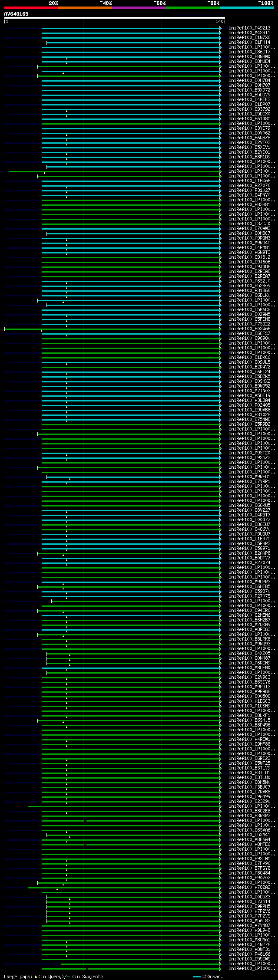Select hit label UniRef100_P27074
Viewport: 278px width, 980px height.
coord(249,563)
